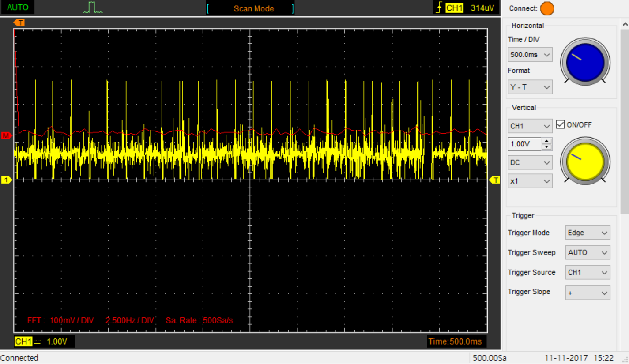Open the Time / DIV dropdown
The height and width of the screenshot is (364, 629).
(530, 55)
